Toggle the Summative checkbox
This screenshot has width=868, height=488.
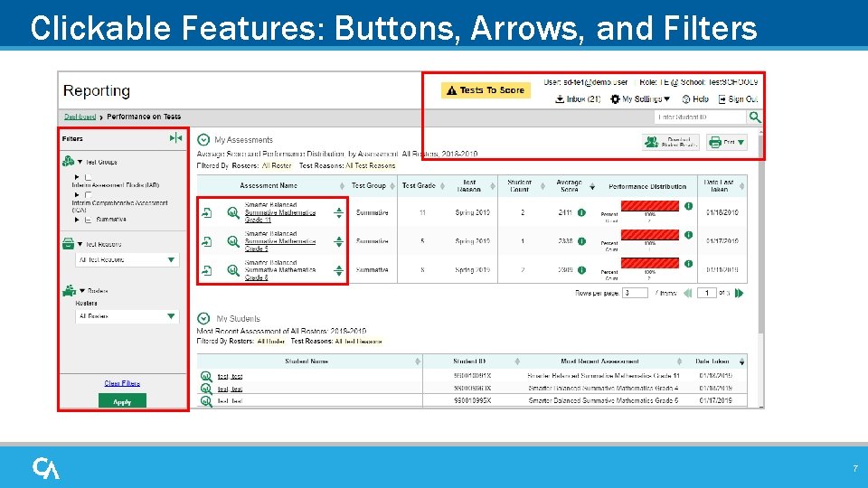pos(88,220)
